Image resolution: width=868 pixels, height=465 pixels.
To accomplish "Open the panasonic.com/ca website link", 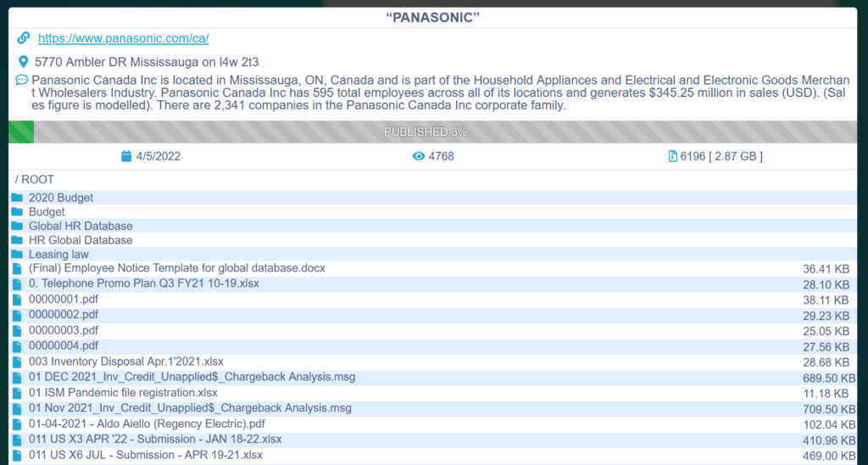I will pos(124,38).
